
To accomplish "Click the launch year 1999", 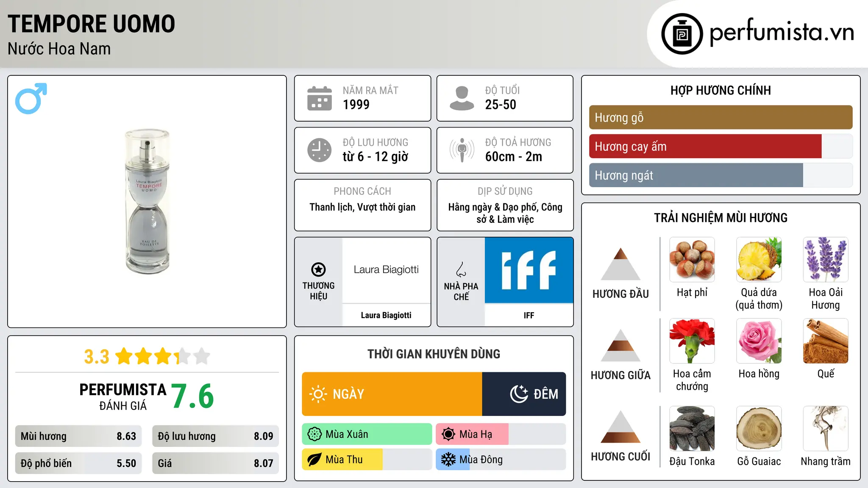I will pyautogui.click(x=356, y=105).
